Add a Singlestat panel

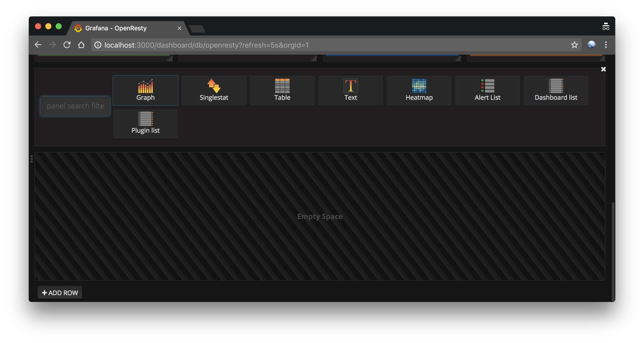(214, 90)
